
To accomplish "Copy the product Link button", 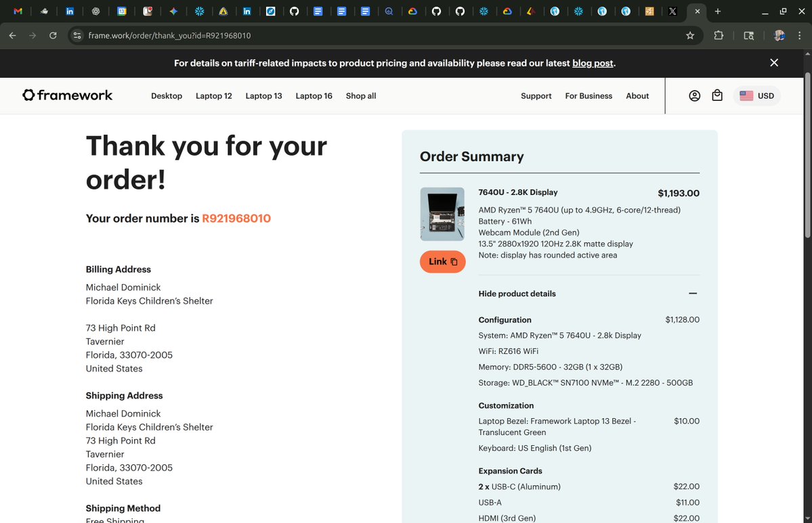I will pos(443,262).
